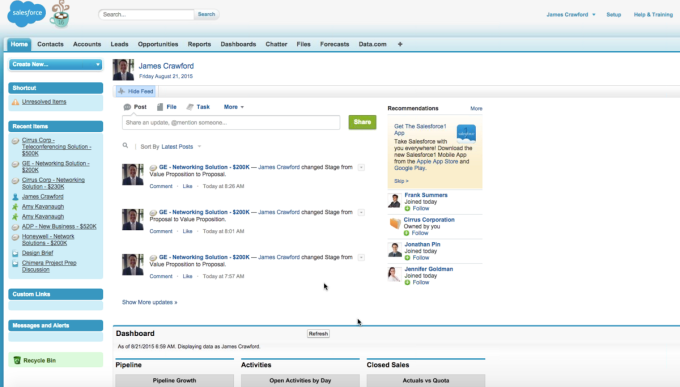Click the File document icon in publisher
Image resolution: width=680 pixels, height=387 pixels.
coord(160,107)
